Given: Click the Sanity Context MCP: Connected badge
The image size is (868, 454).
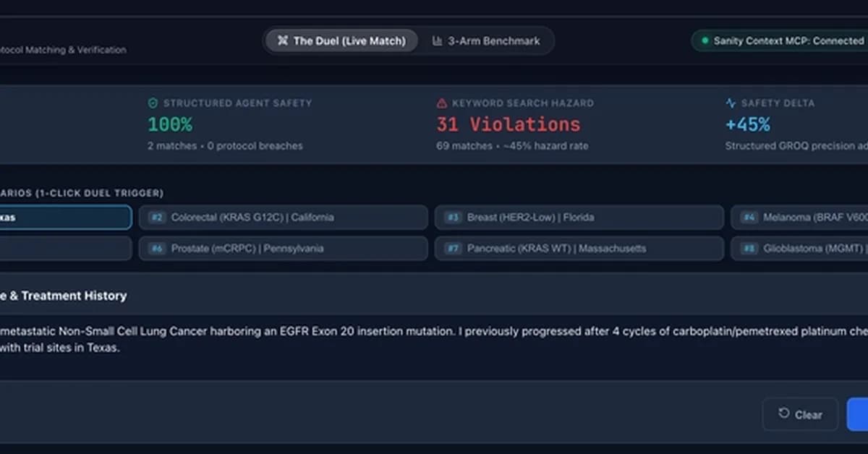Looking at the screenshot, I should pos(780,41).
